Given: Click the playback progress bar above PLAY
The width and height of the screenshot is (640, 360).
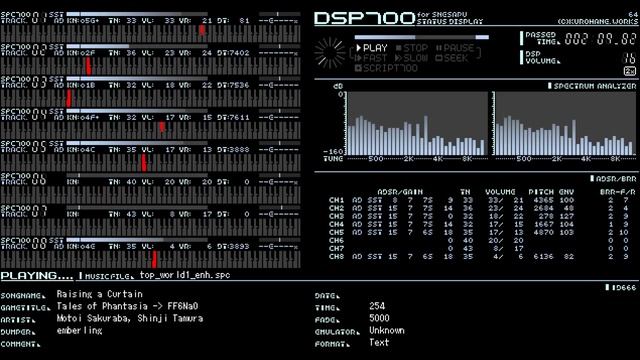Looking at the screenshot, I should (x=422, y=37).
